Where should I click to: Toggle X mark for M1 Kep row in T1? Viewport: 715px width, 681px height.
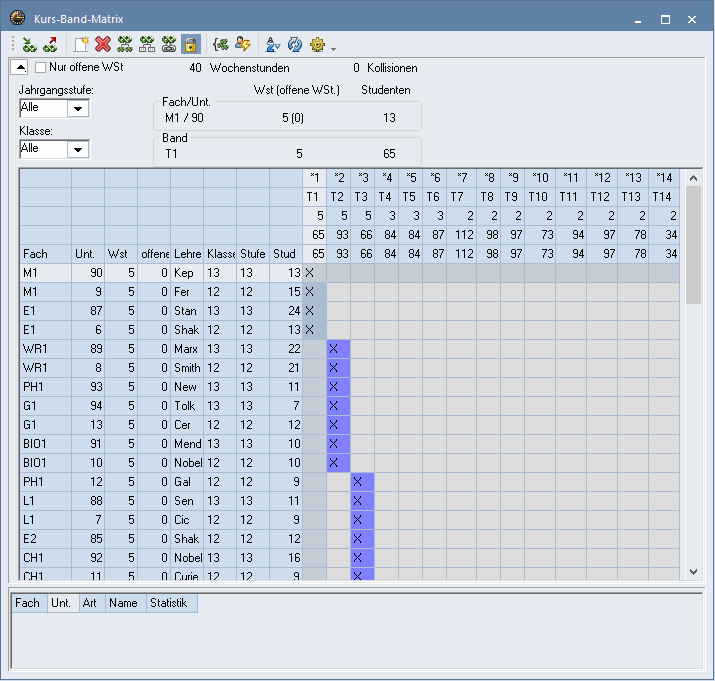[315, 273]
